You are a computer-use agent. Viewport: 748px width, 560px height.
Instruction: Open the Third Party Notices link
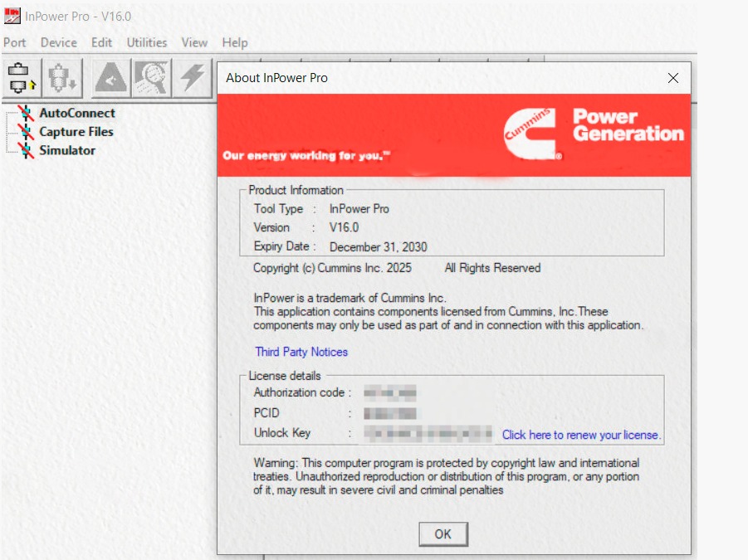(x=301, y=352)
